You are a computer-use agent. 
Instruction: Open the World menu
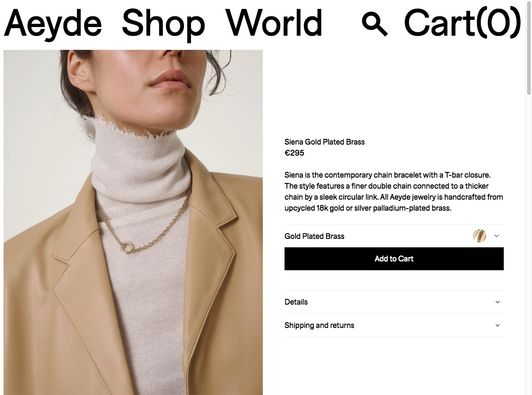(274, 23)
